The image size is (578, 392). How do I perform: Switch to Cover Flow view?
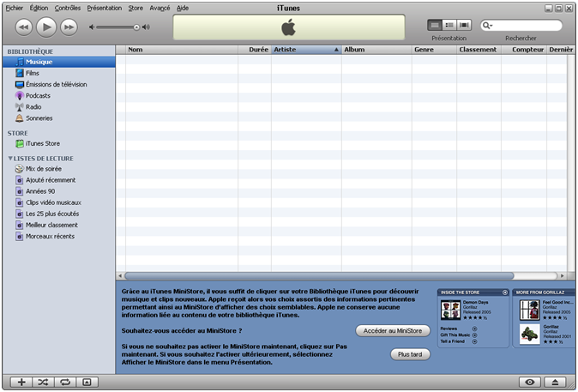click(x=464, y=25)
